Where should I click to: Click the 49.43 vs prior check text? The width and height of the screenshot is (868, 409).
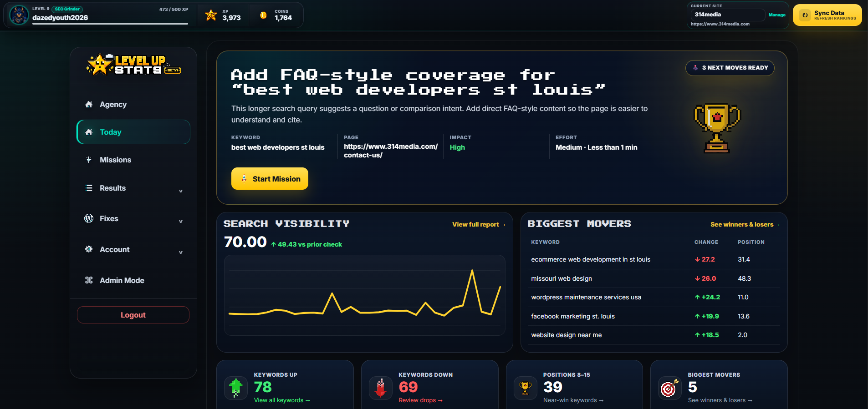point(306,244)
